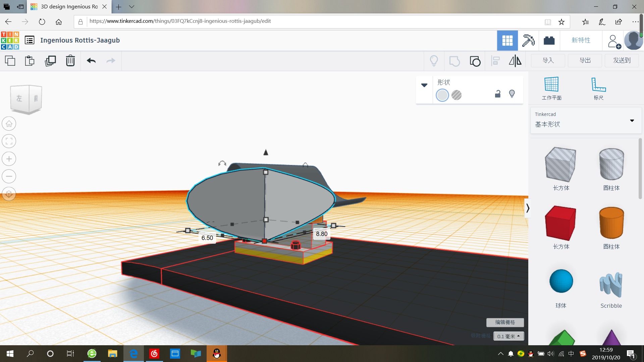The width and height of the screenshot is (644, 362).
Task: Click the 导出 export button
Action: [585, 61]
